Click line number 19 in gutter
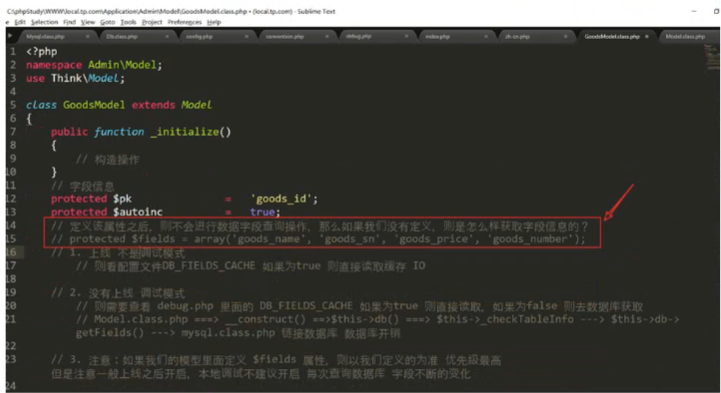This screenshot has height=393, width=721. (11, 292)
